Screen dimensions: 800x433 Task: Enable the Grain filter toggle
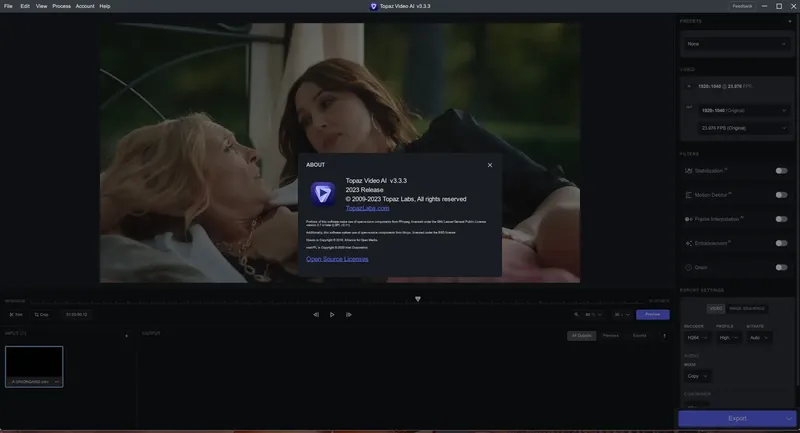(781, 267)
